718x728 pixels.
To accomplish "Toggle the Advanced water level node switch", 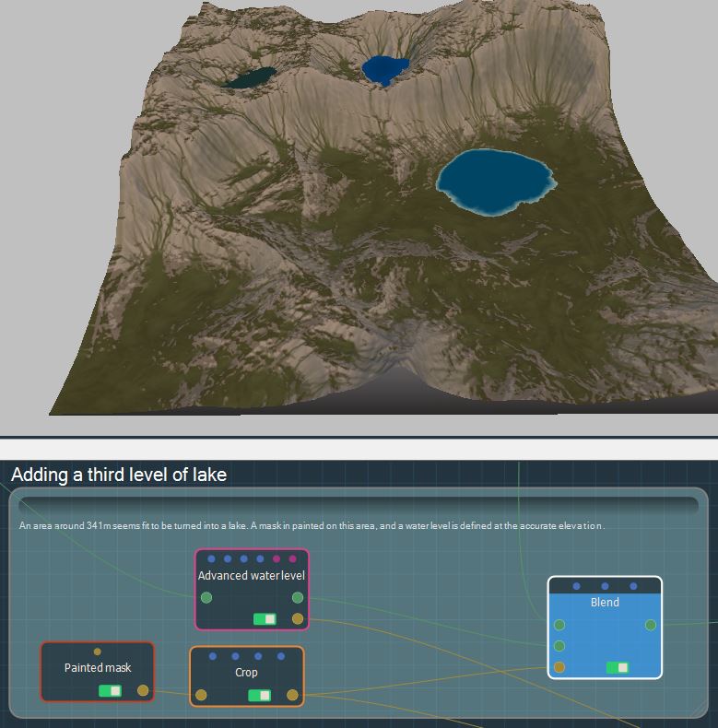I will [265, 619].
